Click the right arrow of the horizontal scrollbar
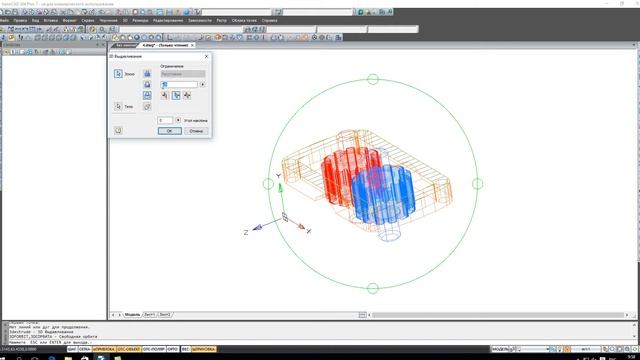 tap(627, 315)
